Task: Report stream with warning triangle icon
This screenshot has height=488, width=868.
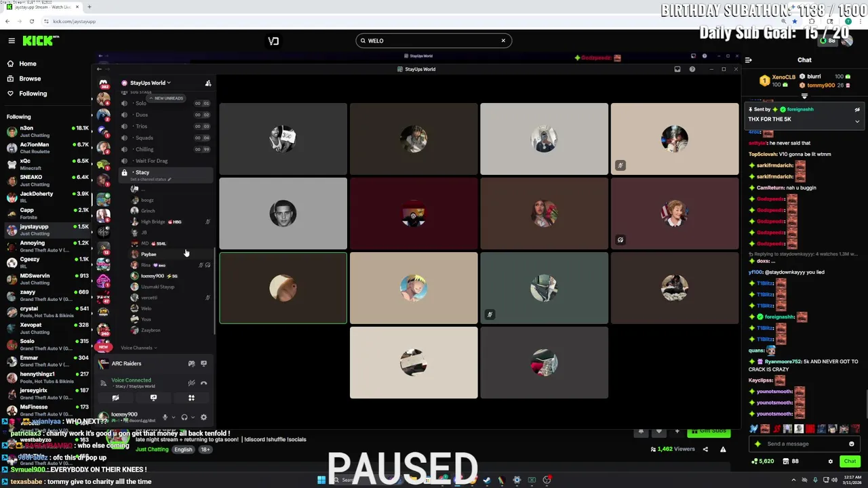Action: click(x=723, y=449)
